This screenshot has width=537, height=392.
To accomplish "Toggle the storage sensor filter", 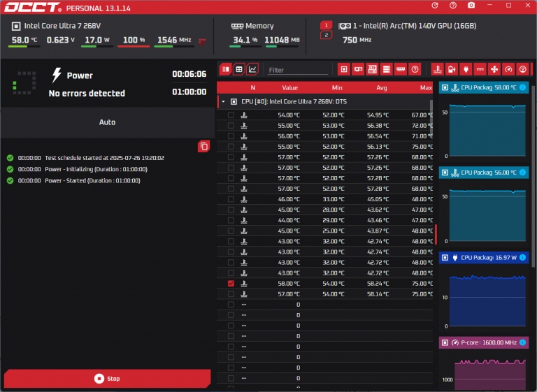I will pos(387,69).
